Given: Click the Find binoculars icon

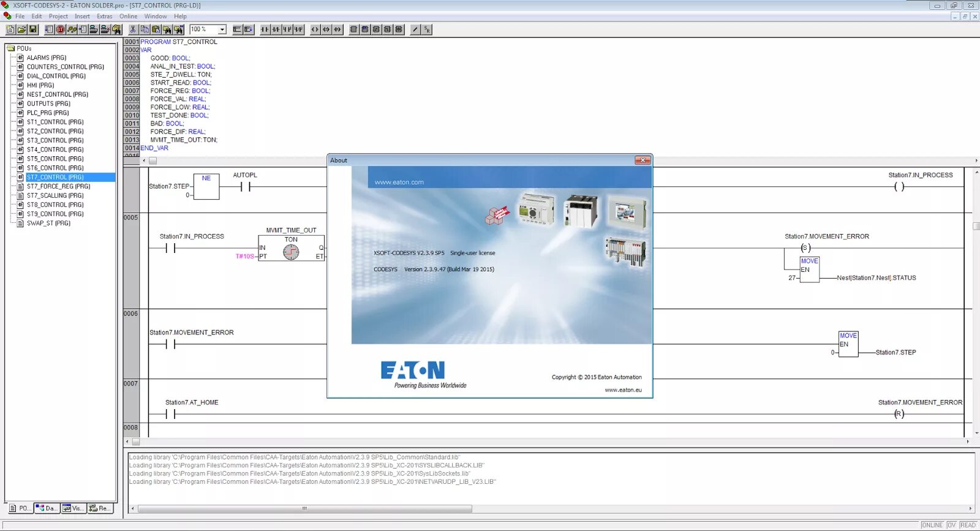Looking at the screenshot, I should pyautogui.click(x=167, y=29).
